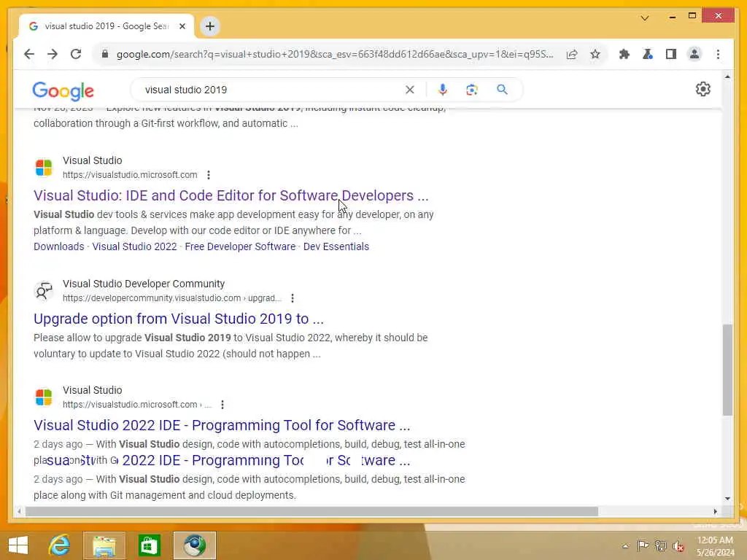Open options for Visual Studio 2022 IDE result
This screenshot has width=747, height=560.
[222, 405]
